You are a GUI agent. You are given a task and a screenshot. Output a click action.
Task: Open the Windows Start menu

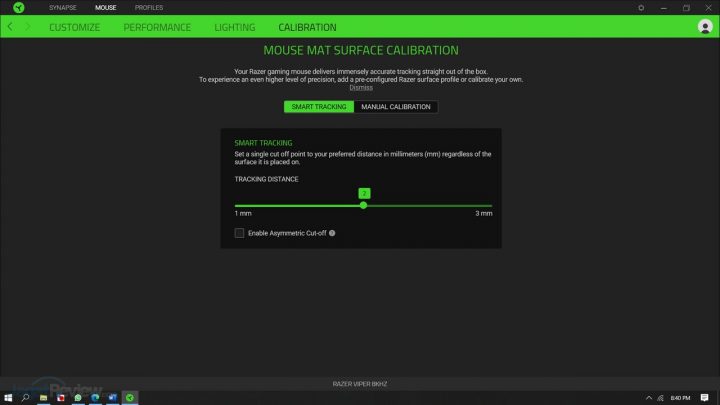[x=9, y=397]
